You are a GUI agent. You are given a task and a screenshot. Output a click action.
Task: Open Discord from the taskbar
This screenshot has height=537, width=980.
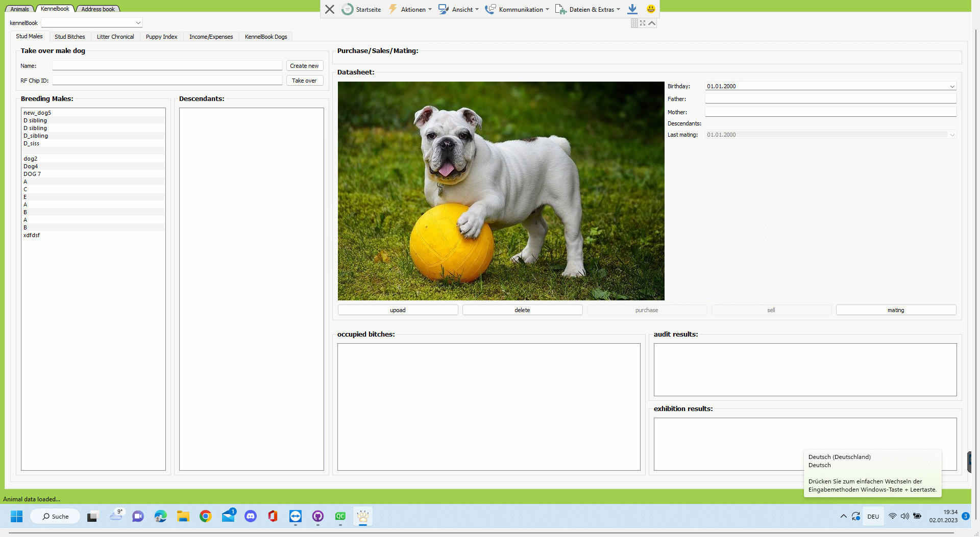(x=250, y=516)
